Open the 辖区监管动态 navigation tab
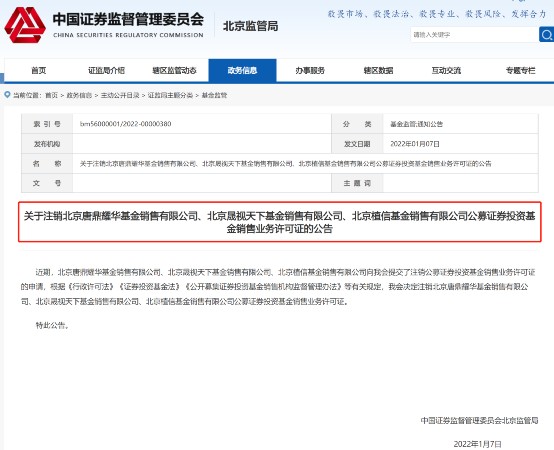Viewport: 554px width, 450px height. [x=175, y=70]
